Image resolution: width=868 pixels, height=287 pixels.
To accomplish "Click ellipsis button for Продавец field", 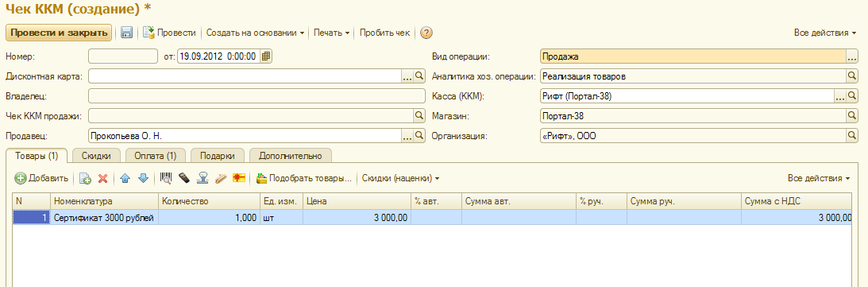I will [x=407, y=135].
